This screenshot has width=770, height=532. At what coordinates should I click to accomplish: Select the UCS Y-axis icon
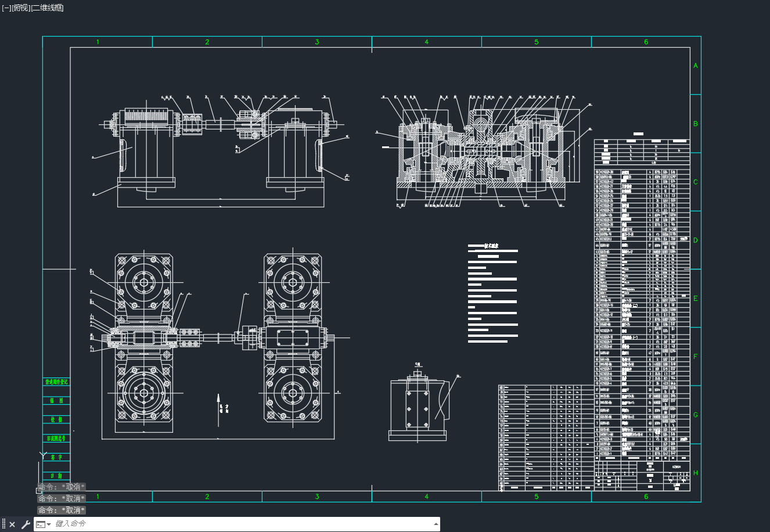click(43, 455)
